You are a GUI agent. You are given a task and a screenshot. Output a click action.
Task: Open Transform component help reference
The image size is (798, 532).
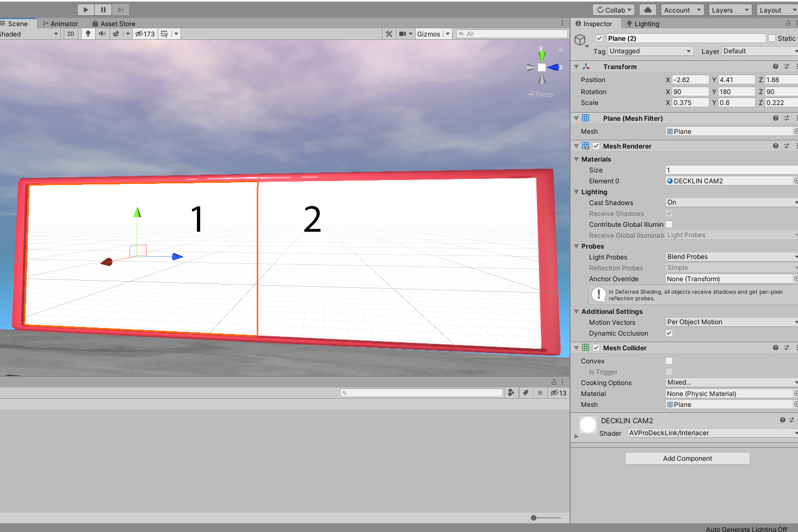pos(776,66)
